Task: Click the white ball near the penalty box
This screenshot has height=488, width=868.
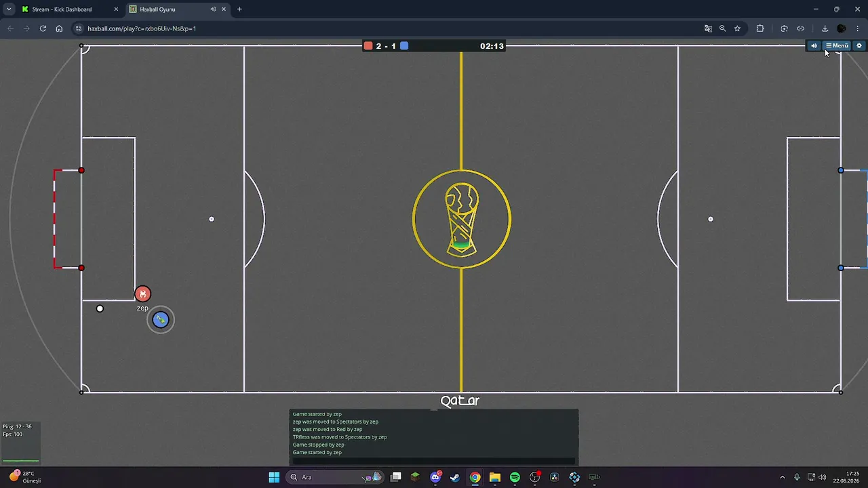Action: click(x=100, y=309)
